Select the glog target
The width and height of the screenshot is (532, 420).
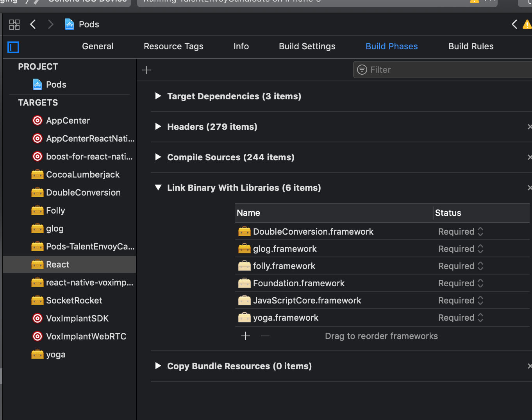click(x=70, y=228)
